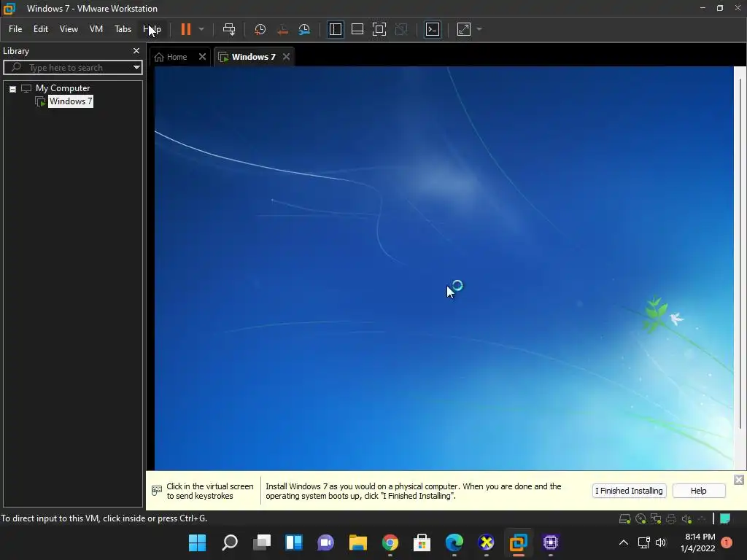Enter full screen mode from the toolbar
This screenshot has height=560, width=747.
379,29
